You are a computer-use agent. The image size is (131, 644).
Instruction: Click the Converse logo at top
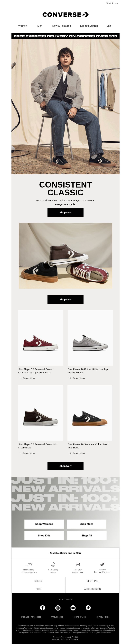(x=65, y=14)
